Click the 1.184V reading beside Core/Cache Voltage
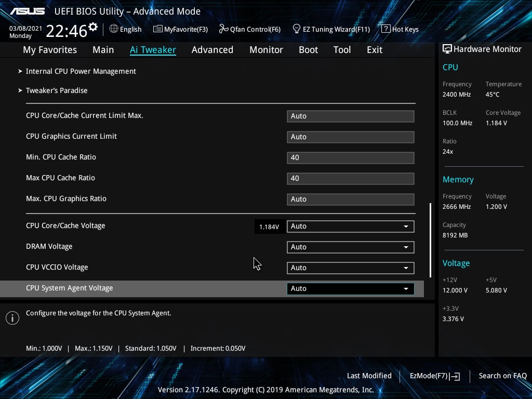 point(269,227)
